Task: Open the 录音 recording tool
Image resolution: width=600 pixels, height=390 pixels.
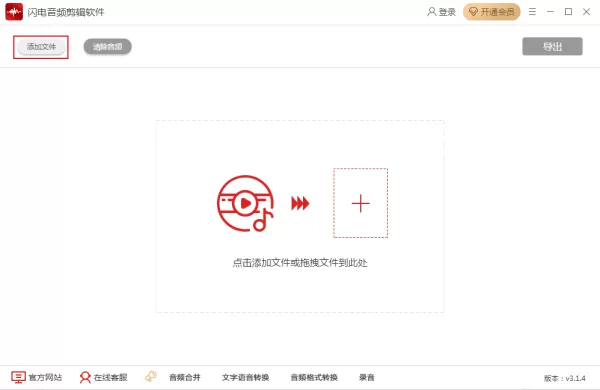Action: pos(367,377)
